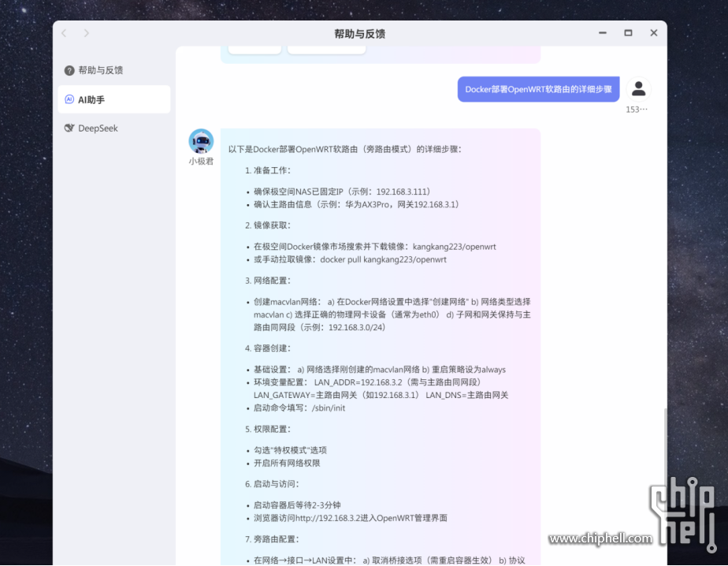Click the user profile avatar

(x=639, y=89)
